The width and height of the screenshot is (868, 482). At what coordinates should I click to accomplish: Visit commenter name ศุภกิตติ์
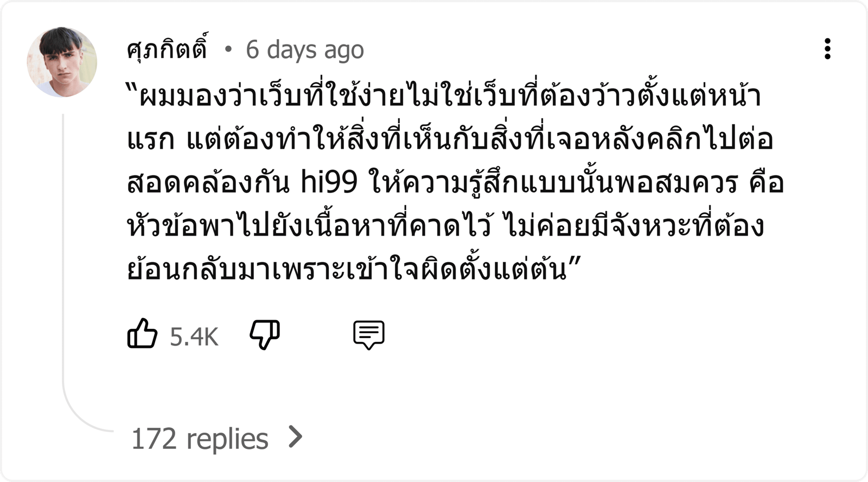[167, 48]
